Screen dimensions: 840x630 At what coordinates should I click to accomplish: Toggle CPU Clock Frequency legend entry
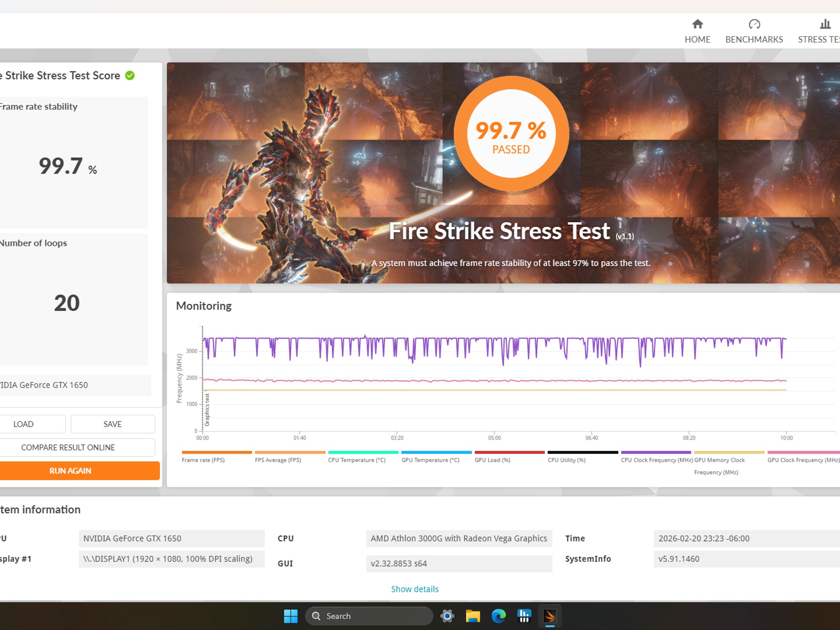[x=656, y=457]
